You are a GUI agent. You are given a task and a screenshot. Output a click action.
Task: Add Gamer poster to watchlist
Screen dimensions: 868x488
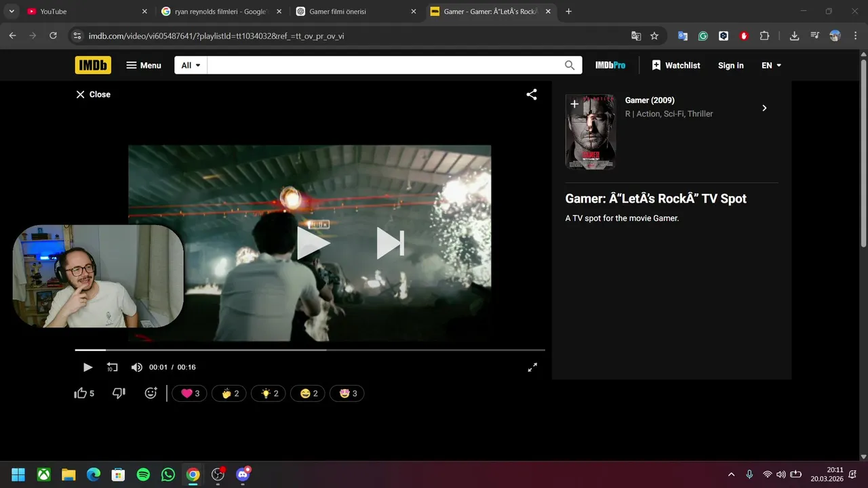(574, 104)
